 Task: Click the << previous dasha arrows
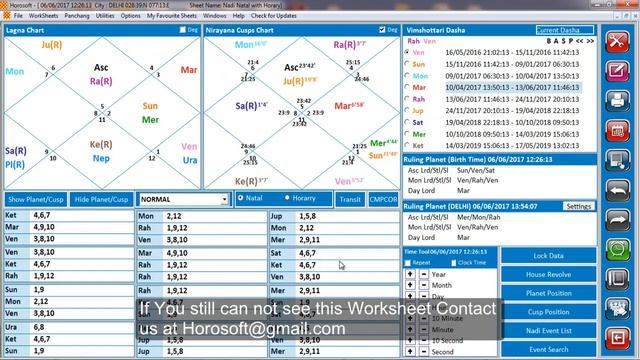(x=579, y=41)
